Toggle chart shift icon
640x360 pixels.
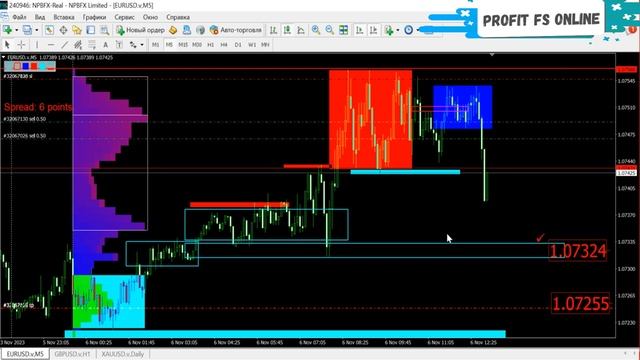[x=373, y=30]
